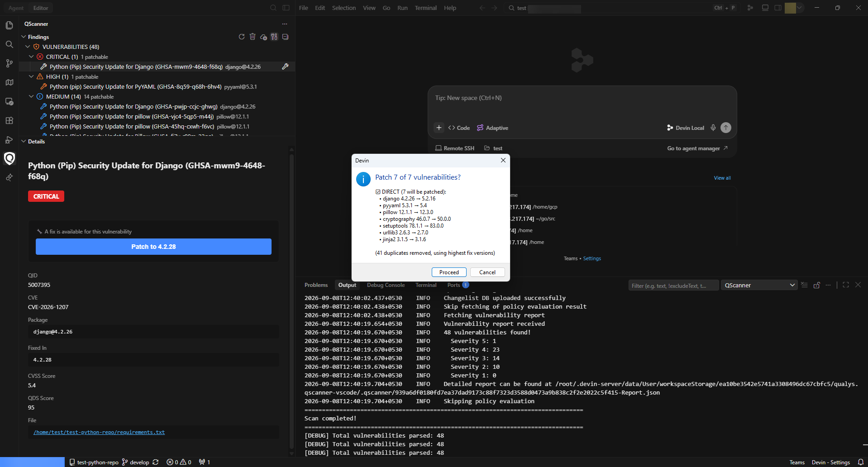Collapse all findings with the collapse icon
868x467 pixels.
click(285, 37)
